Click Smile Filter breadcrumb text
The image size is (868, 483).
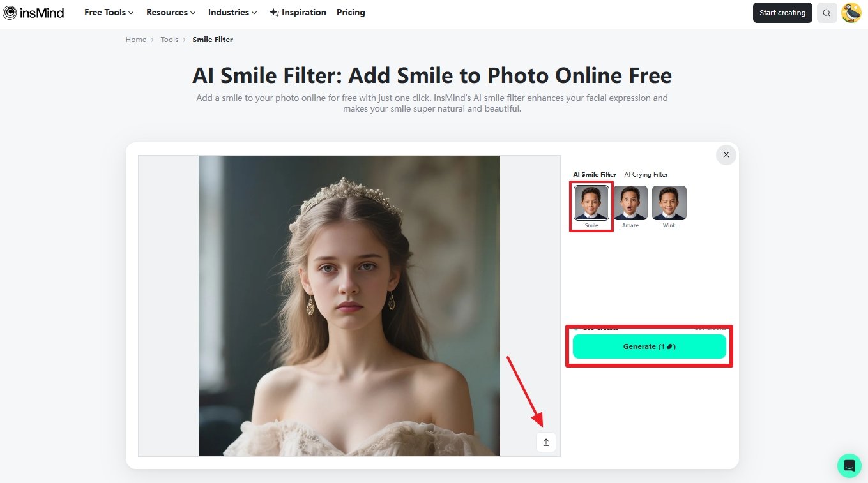tap(213, 40)
